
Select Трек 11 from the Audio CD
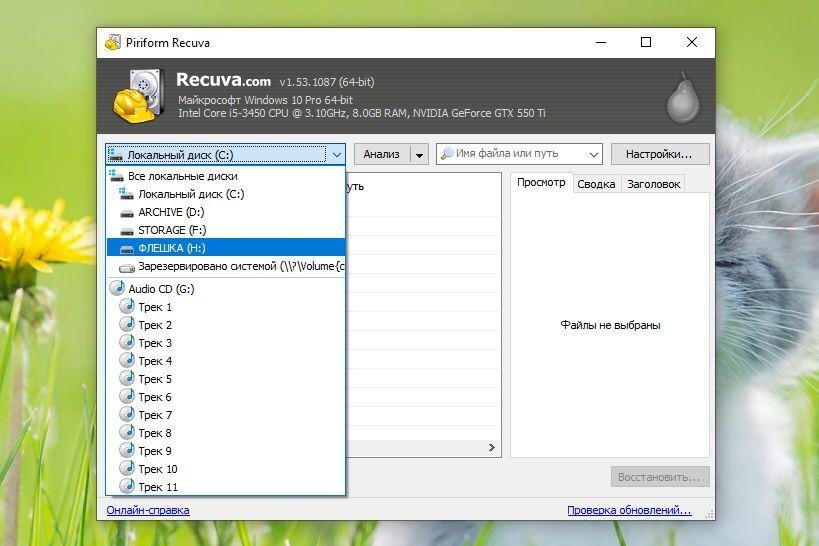[225, 486]
